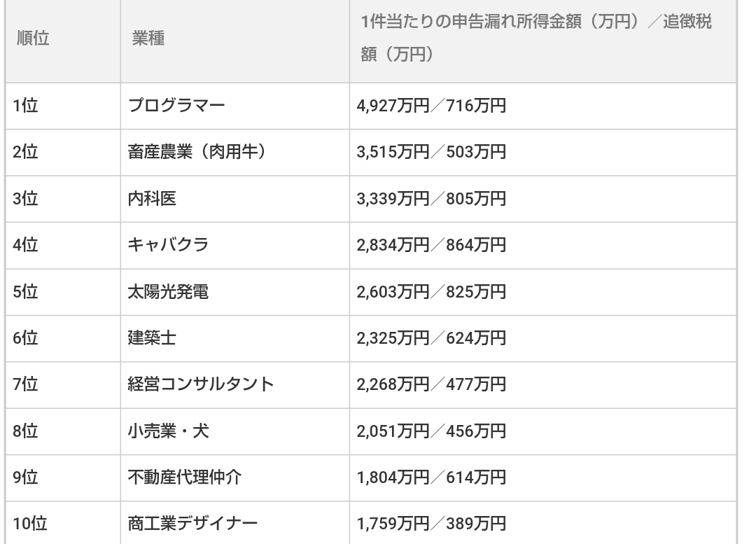Viewport: 756px width, 544px height.
Task: Click the 経営コンサルタント cell
Action: [201, 384]
